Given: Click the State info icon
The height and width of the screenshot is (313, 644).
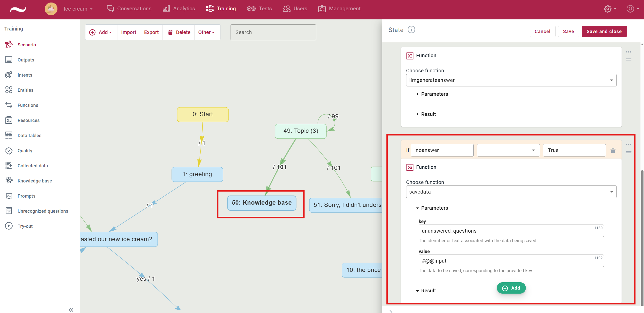Looking at the screenshot, I should (411, 30).
